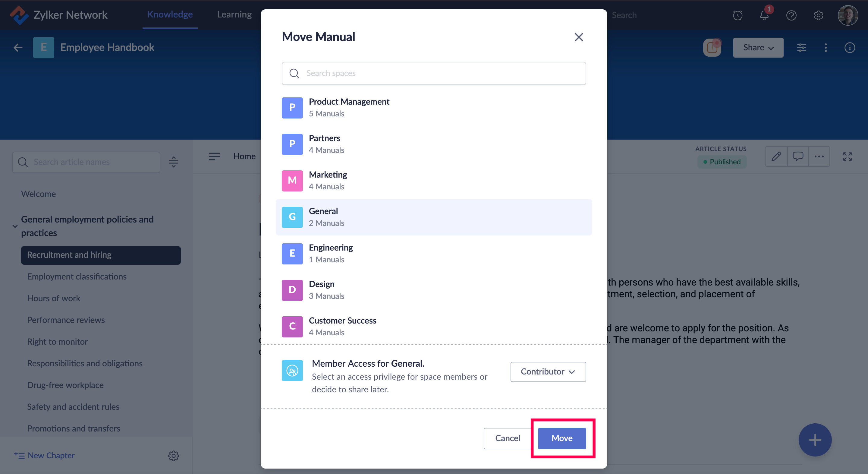Toggle the article list sidebar icon

pyautogui.click(x=214, y=156)
